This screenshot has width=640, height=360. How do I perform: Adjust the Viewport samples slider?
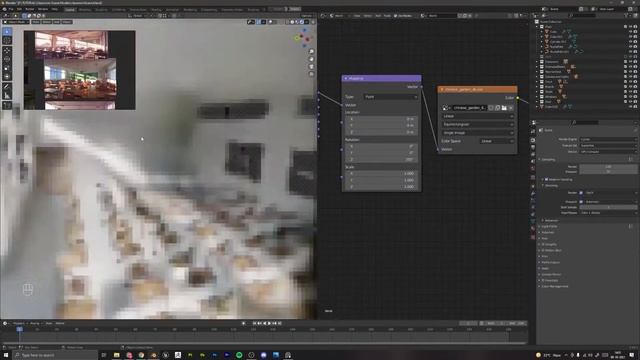(x=608, y=172)
